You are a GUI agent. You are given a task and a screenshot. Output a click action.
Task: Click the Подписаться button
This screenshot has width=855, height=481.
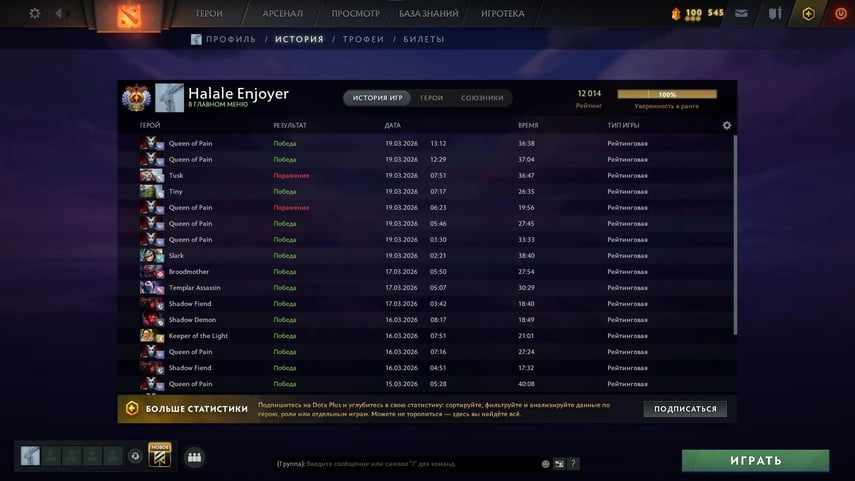click(x=685, y=409)
